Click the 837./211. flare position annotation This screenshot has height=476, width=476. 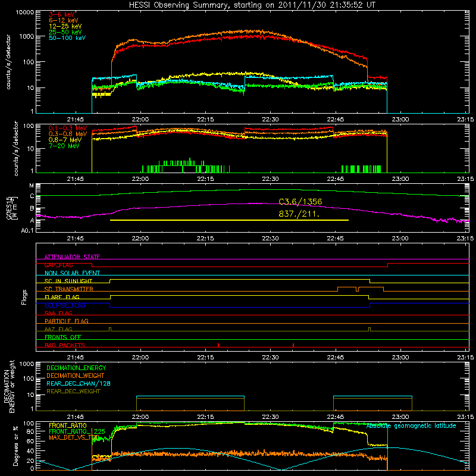(x=299, y=214)
